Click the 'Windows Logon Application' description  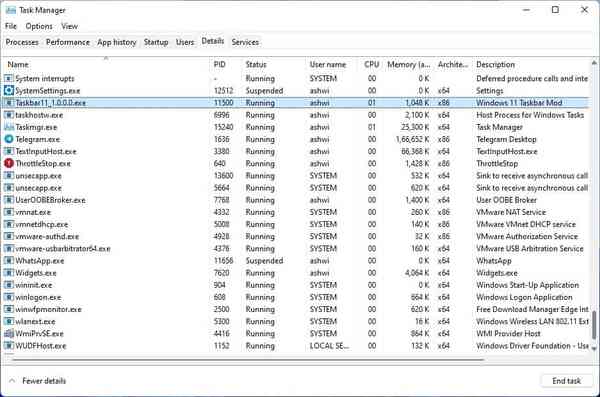524,297
